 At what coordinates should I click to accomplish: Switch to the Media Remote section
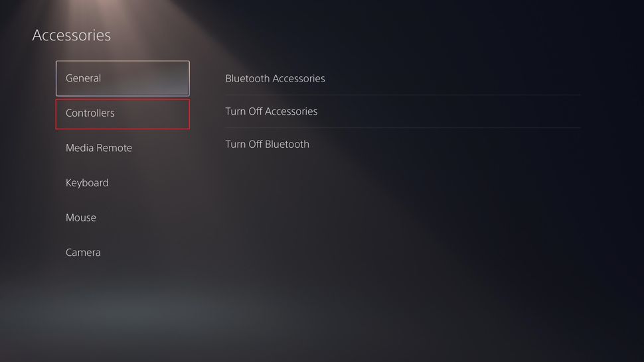99,148
